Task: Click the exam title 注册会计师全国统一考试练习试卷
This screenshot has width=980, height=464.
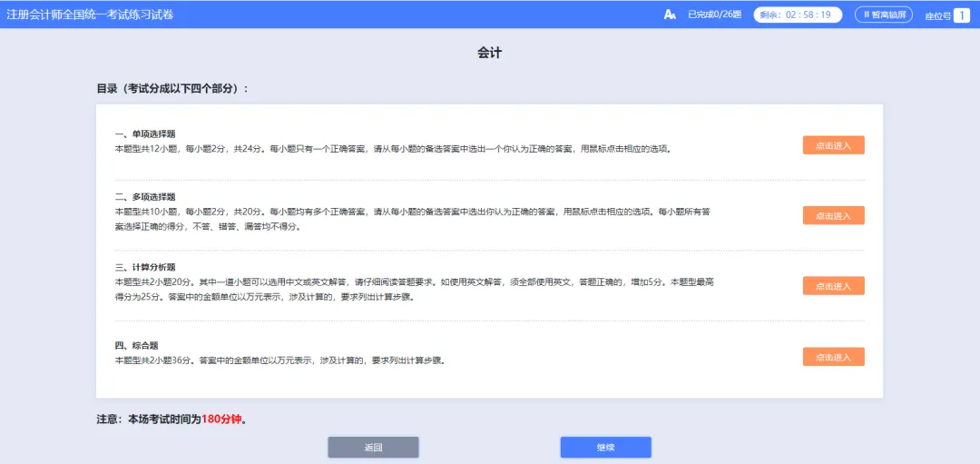Action: pos(90,15)
